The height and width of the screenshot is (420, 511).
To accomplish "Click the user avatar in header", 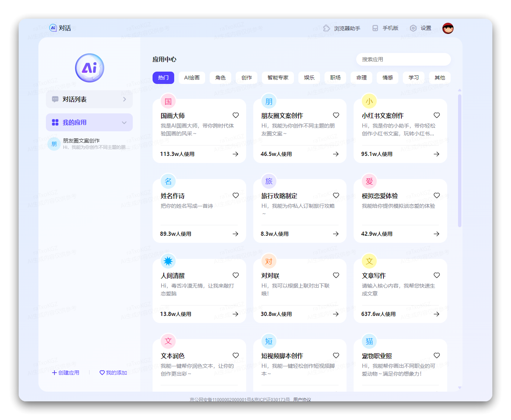I will click(x=448, y=28).
